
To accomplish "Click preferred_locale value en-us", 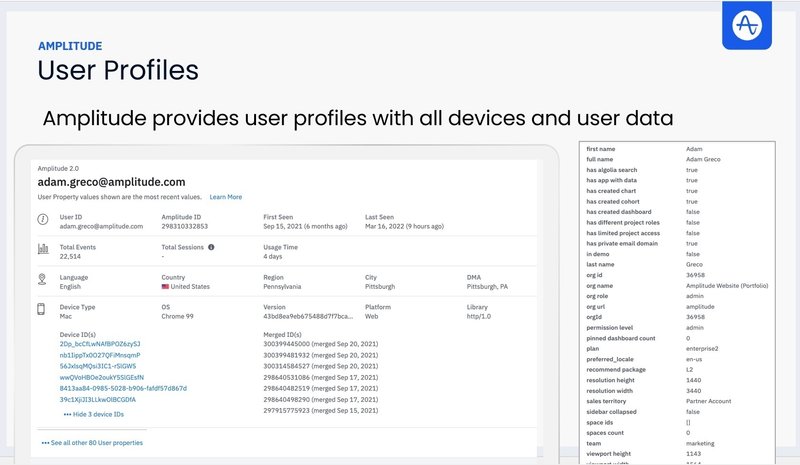I will pyautogui.click(x=694, y=359).
